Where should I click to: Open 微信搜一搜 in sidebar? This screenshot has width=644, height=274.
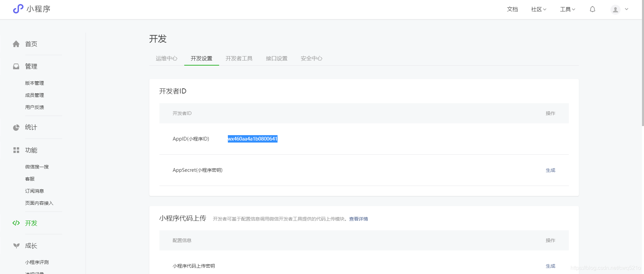(37, 167)
